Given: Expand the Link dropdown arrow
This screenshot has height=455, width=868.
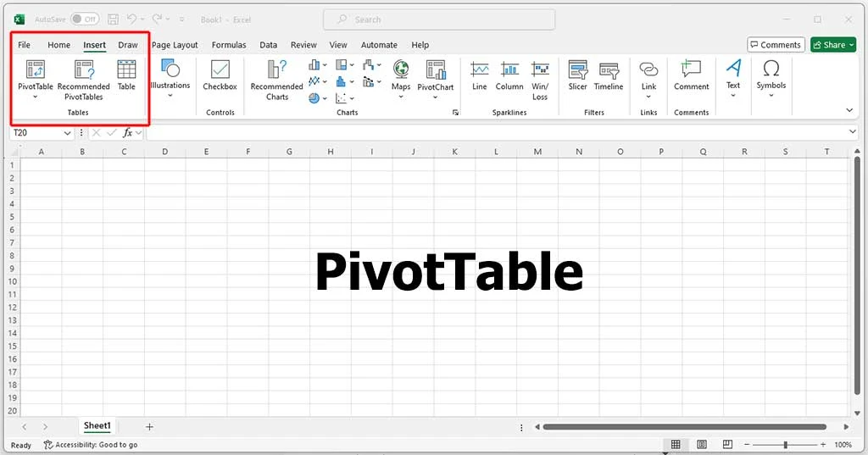Looking at the screenshot, I should point(648,97).
